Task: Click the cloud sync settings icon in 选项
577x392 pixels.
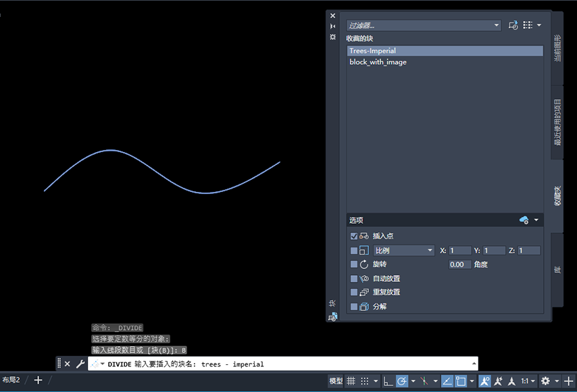Action: coord(524,220)
